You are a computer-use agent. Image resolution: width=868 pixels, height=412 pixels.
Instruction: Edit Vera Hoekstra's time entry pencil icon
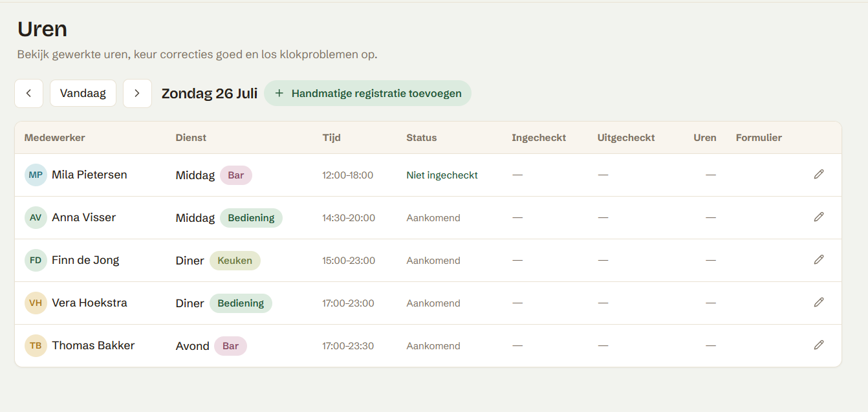(819, 302)
